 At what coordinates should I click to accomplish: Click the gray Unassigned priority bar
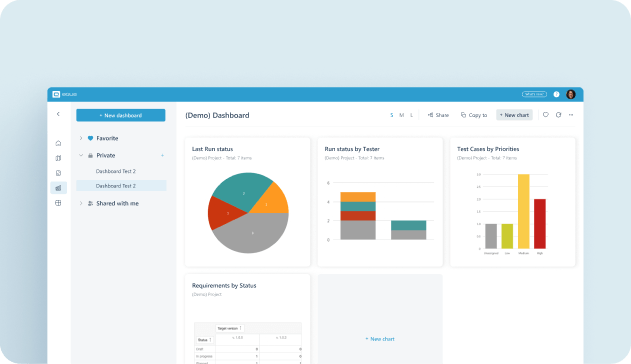click(x=491, y=236)
